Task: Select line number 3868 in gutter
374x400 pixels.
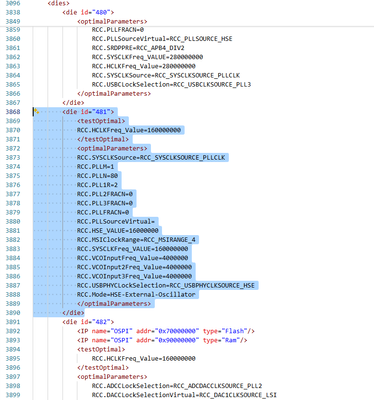Action: 13,112
